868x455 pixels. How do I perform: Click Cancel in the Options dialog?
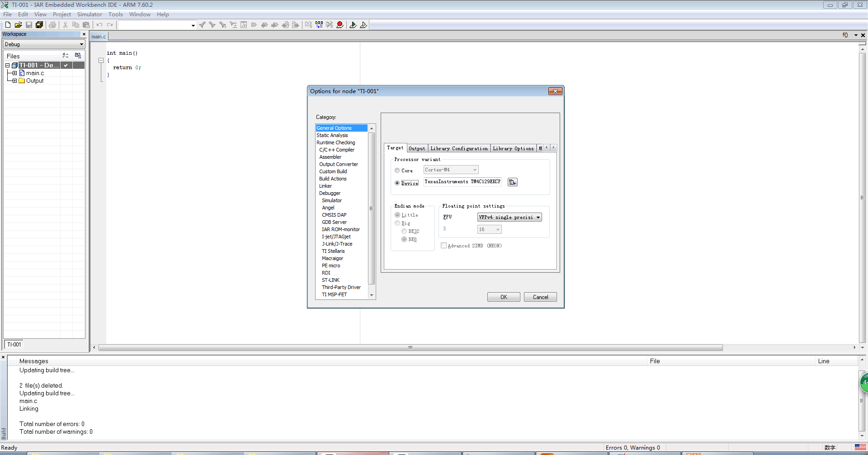pos(540,297)
